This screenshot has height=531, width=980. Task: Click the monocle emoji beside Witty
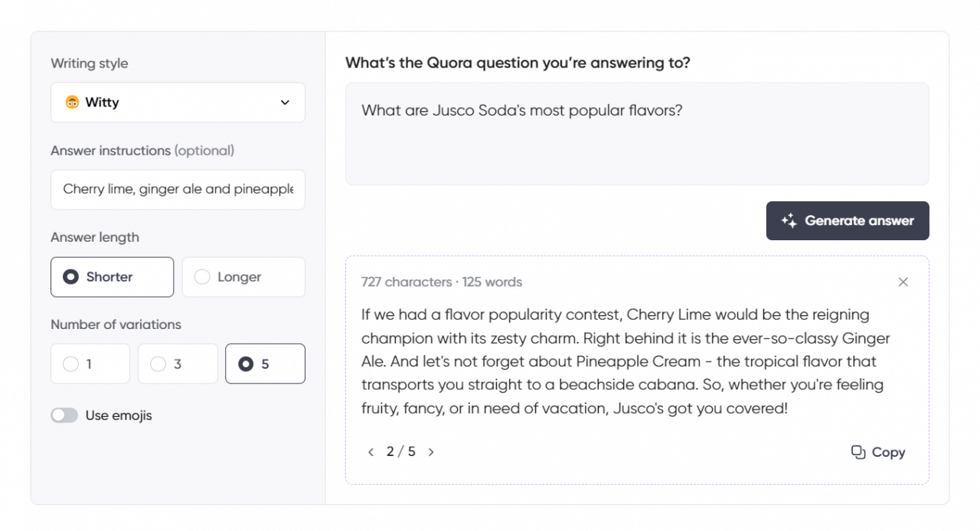(x=71, y=102)
